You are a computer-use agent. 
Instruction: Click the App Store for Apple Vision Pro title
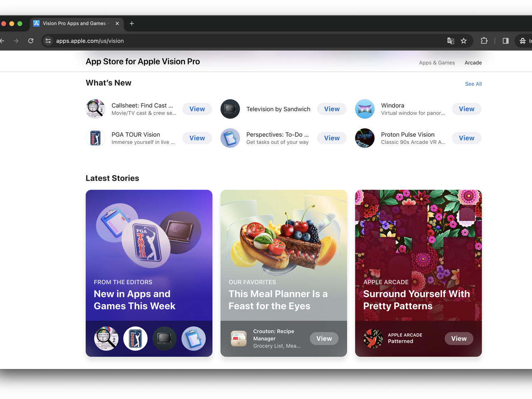[143, 62]
